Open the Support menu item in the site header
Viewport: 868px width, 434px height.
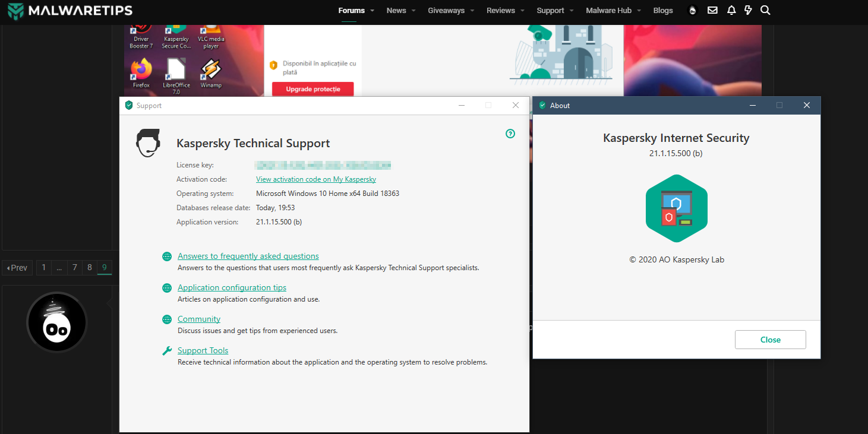(550, 11)
